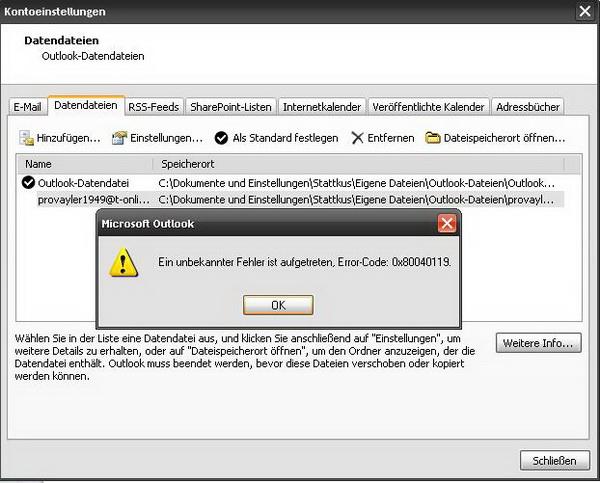This screenshot has height=483, width=600.
Task: Close the Kontoeinstellungen window
Action: [x=585, y=11]
